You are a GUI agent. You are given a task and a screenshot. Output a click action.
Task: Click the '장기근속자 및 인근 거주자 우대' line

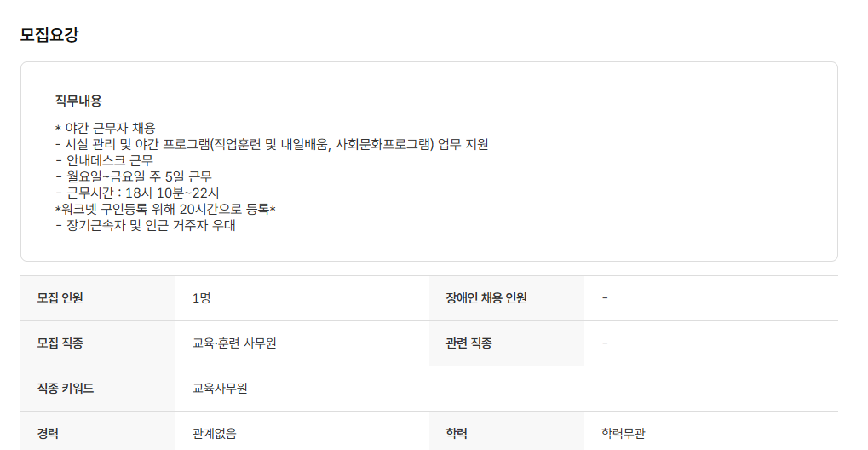[145, 226]
